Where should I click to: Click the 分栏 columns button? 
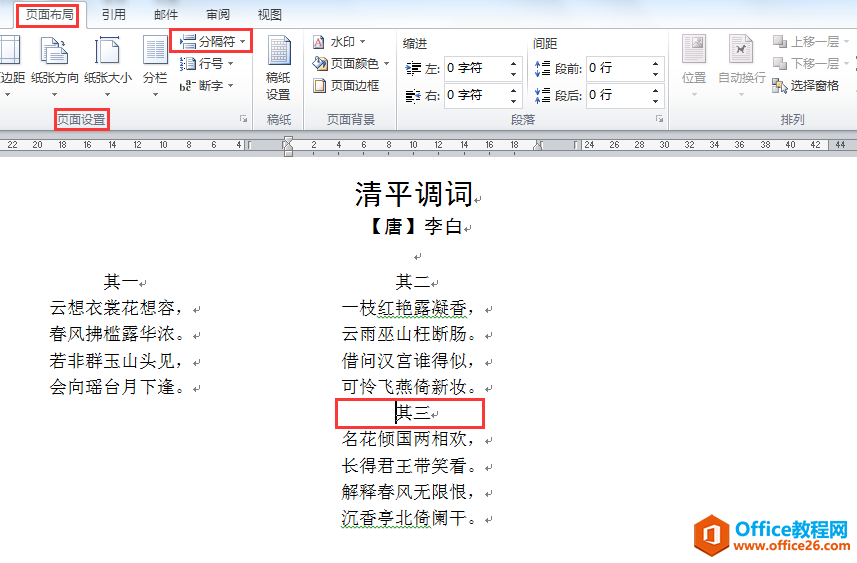[155, 67]
